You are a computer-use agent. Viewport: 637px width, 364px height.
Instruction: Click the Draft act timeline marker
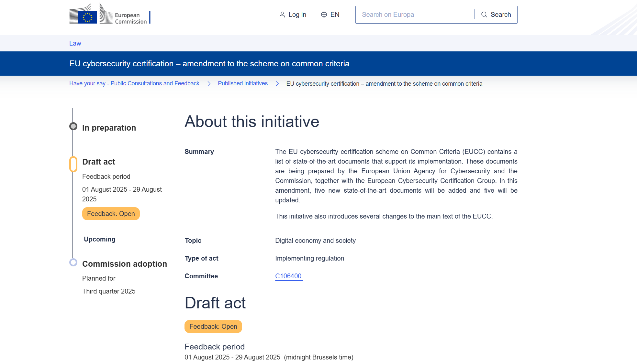pyautogui.click(x=73, y=164)
